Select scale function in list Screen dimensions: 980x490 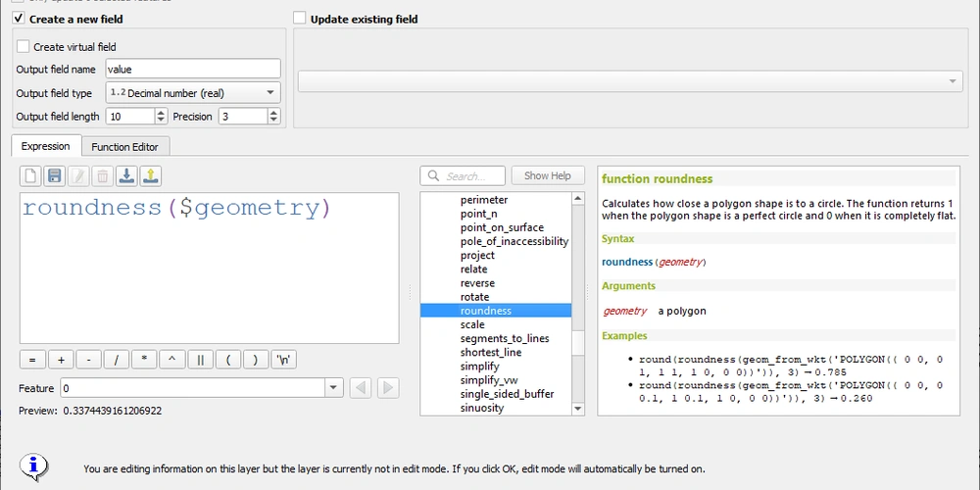tap(472, 324)
